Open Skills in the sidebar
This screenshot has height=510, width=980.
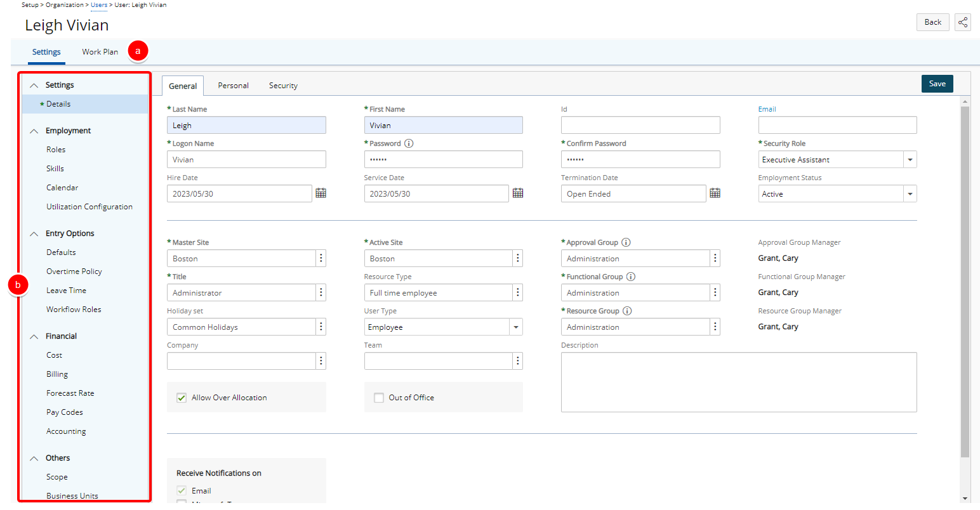(55, 169)
